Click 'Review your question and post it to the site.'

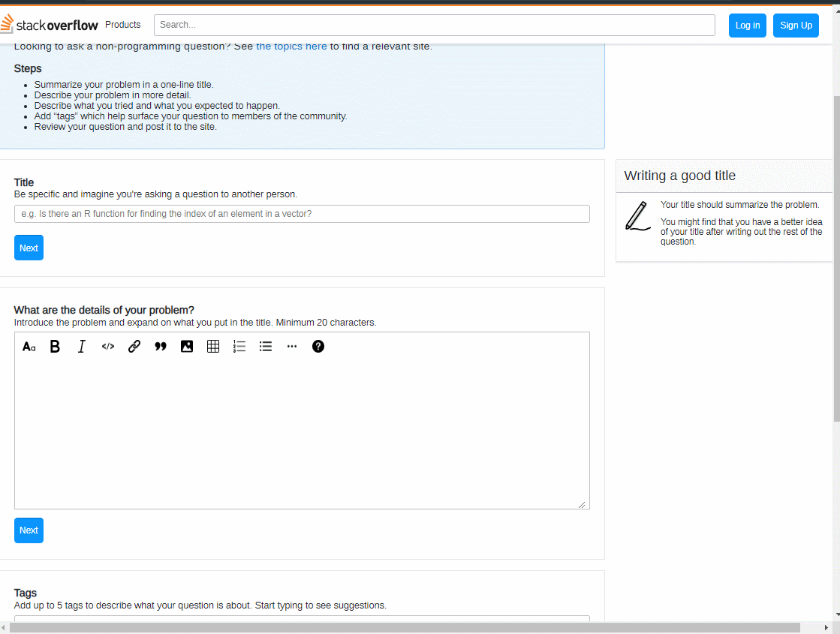tap(125, 127)
